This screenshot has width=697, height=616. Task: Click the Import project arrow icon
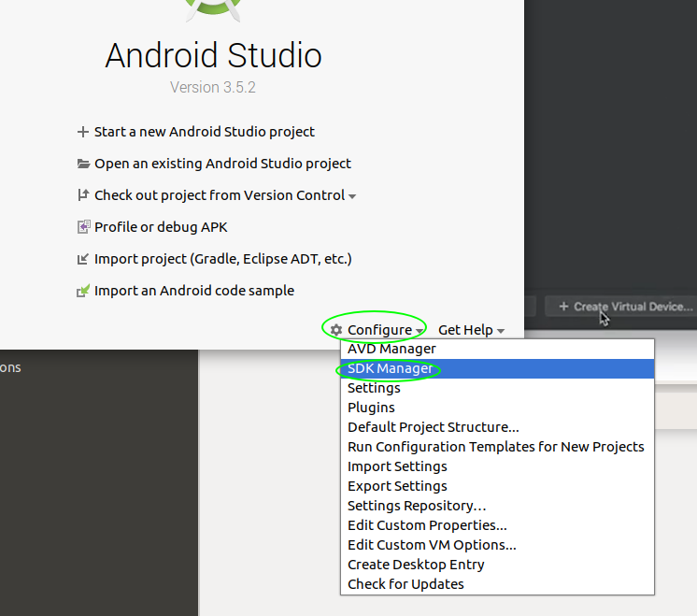(x=83, y=259)
